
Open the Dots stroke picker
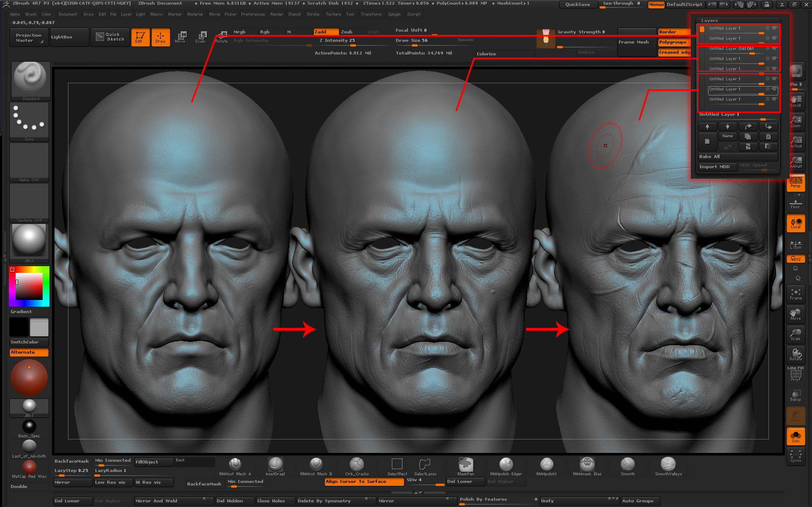click(x=29, y=122)
